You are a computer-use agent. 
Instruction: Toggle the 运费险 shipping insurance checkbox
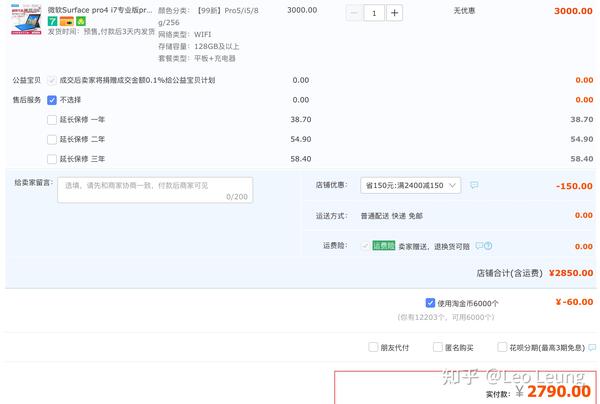[365, 246]
